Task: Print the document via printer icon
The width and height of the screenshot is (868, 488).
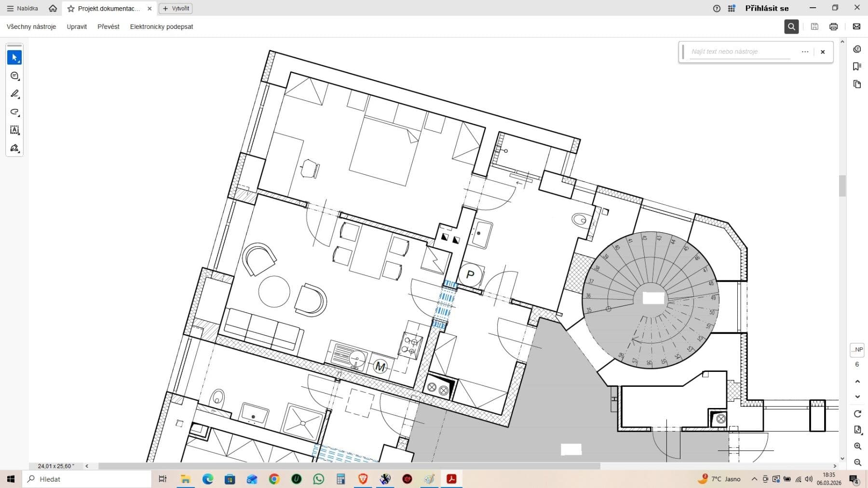Action: (834, 26)
